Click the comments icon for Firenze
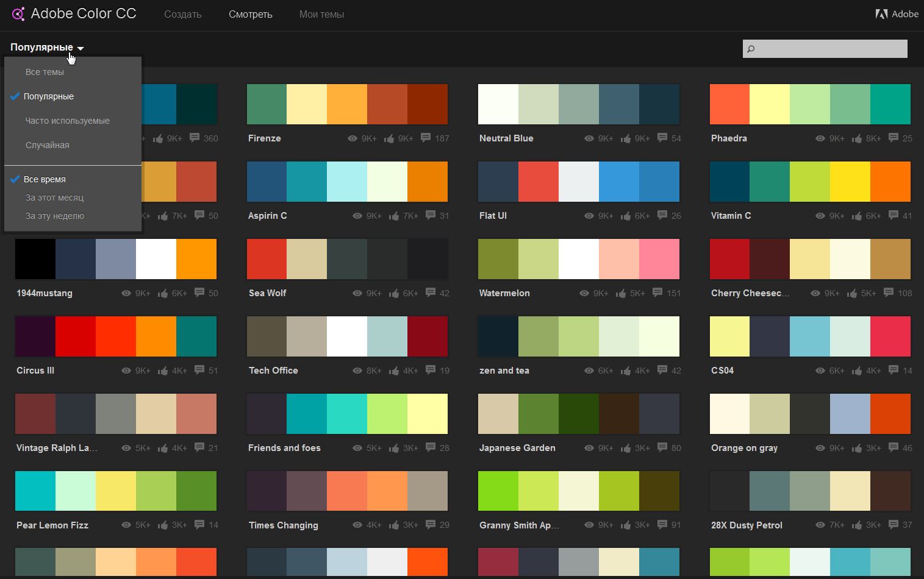 [x=426, y=138]
